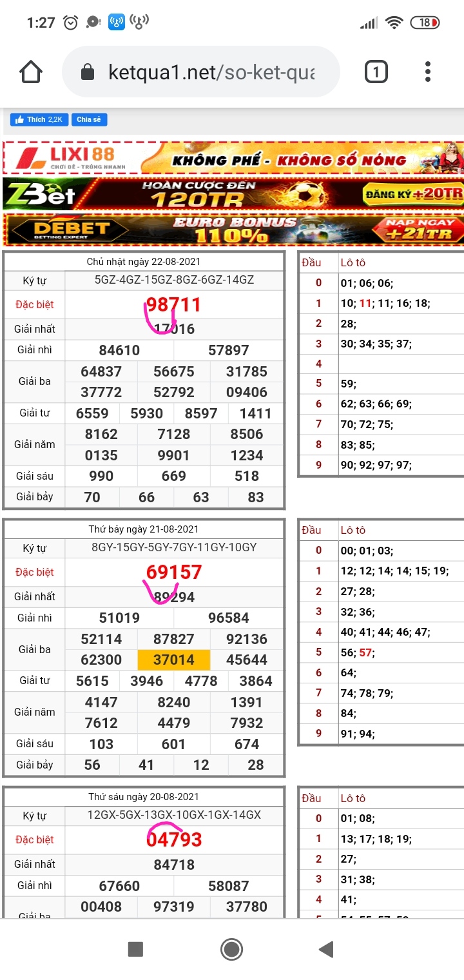Select code string 12GX-5GX-13GX-10GX-1GX-14GX
Image resolution: width=464 pixels, height=980 pixels.
174,815
